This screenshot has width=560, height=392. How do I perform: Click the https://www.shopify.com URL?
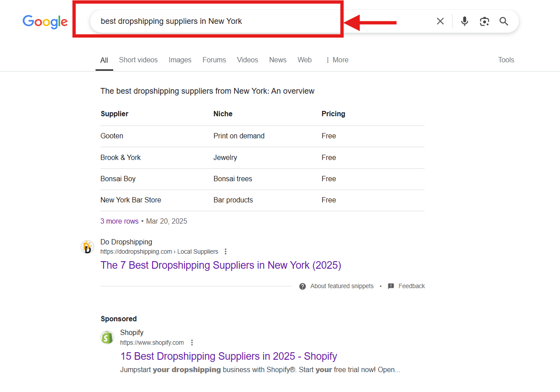pyautogui.click(x=152, y=343)
